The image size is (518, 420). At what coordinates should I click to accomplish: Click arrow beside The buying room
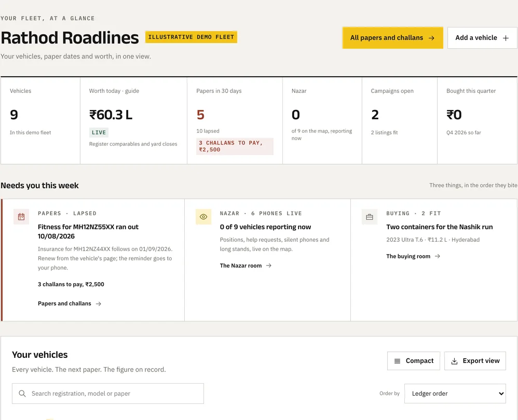[438, 256]
